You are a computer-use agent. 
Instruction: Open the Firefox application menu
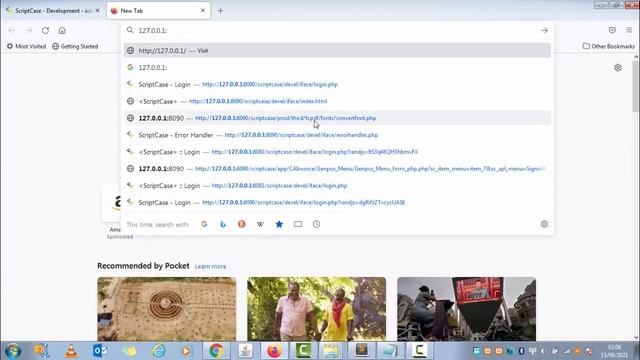tap(629, 30)
